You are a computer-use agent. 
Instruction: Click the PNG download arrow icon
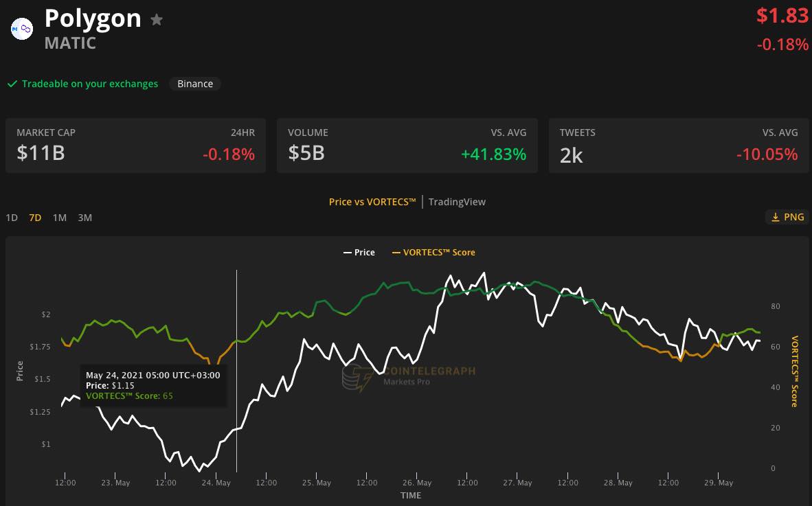coord(775,218)
